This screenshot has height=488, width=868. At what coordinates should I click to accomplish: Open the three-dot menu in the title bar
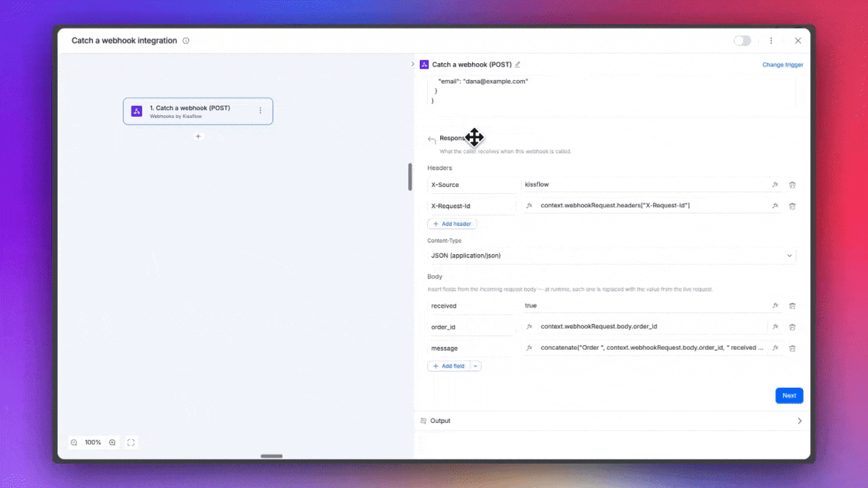tap(771, 41)
